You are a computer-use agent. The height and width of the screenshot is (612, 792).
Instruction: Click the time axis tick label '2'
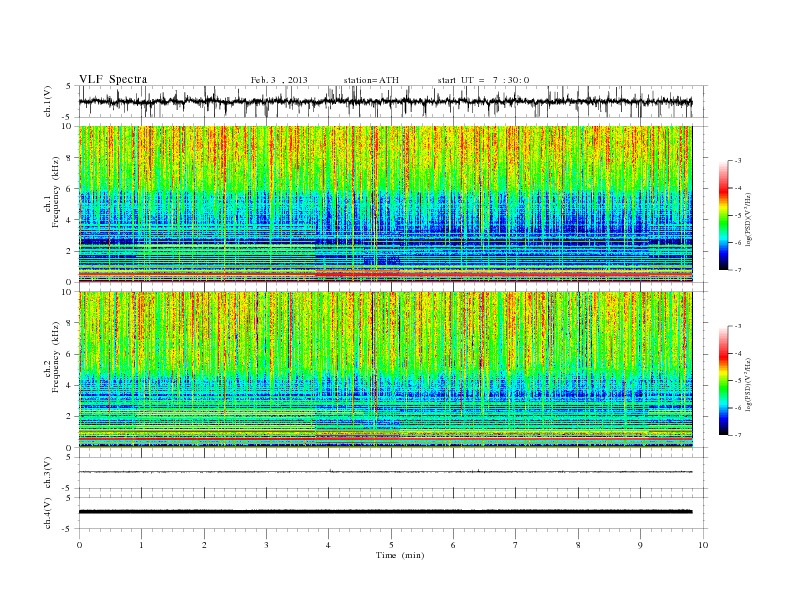pyautogui.click(x=204, y=545)
